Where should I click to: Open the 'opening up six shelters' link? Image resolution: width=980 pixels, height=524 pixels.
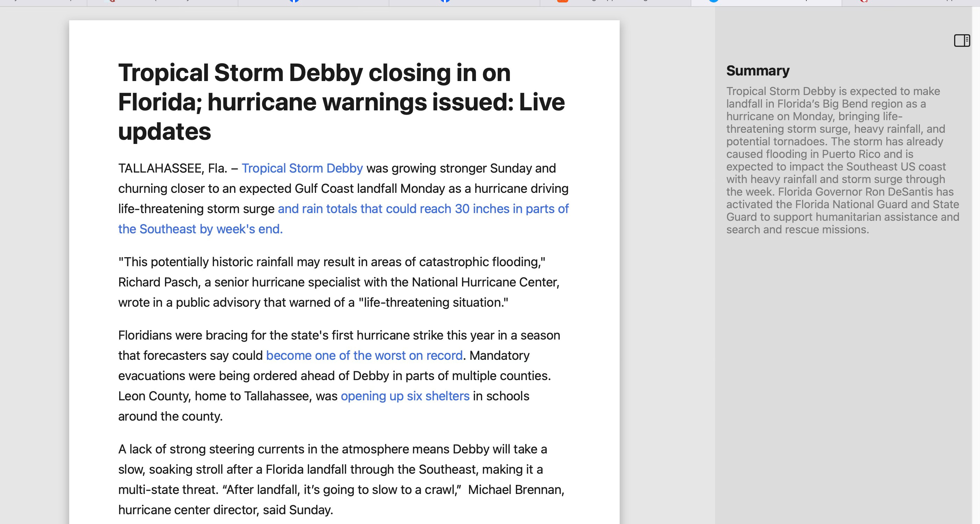pyautogui.click(x=405, y=396)
